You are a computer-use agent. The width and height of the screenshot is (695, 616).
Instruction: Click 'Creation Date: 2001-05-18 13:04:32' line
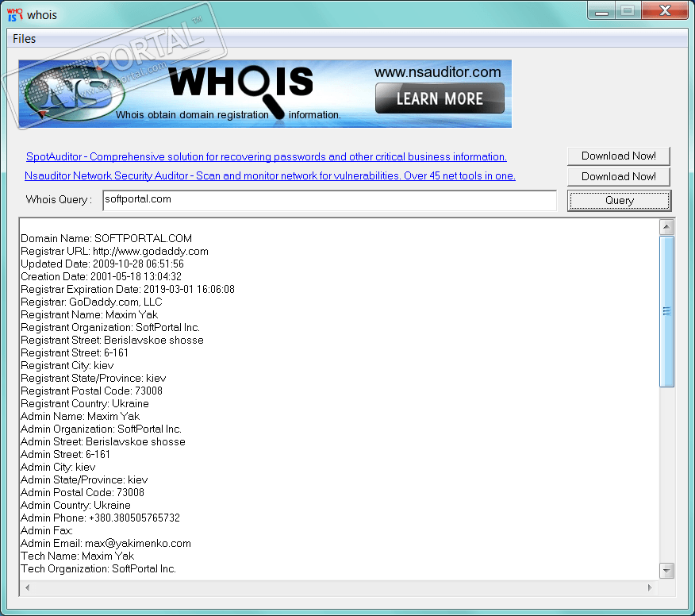click(101, 277)
